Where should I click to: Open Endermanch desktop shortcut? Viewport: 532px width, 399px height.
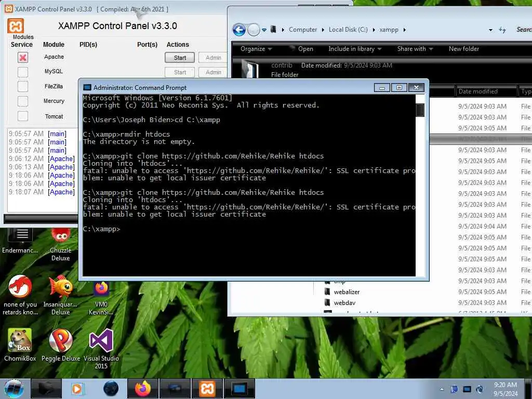point(20,241)
